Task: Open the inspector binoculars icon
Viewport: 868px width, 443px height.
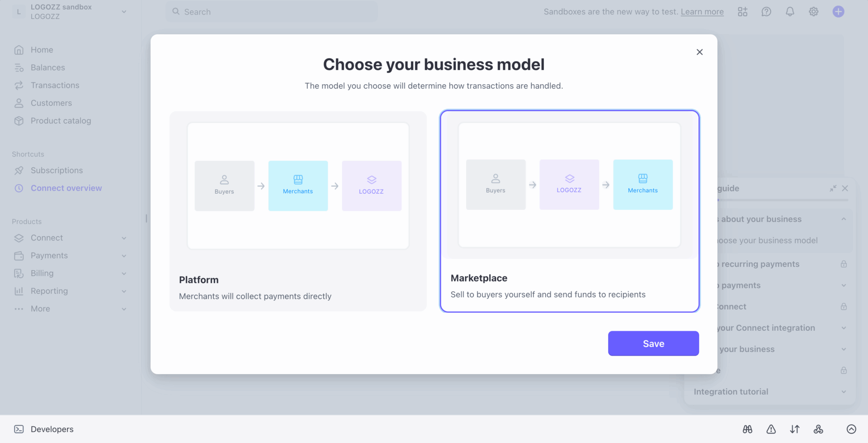Action: [748, 429]
